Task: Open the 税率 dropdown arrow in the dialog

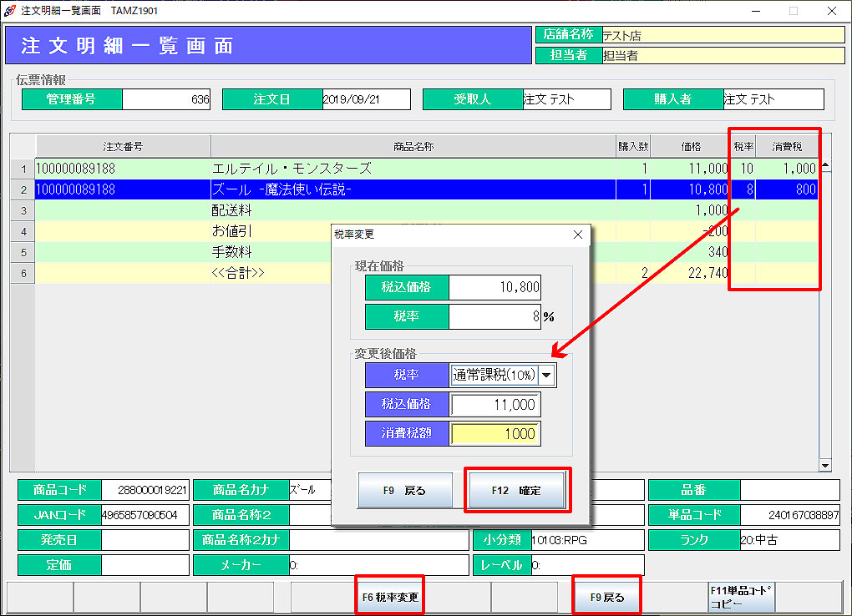Action: click(x=547, y=376)
